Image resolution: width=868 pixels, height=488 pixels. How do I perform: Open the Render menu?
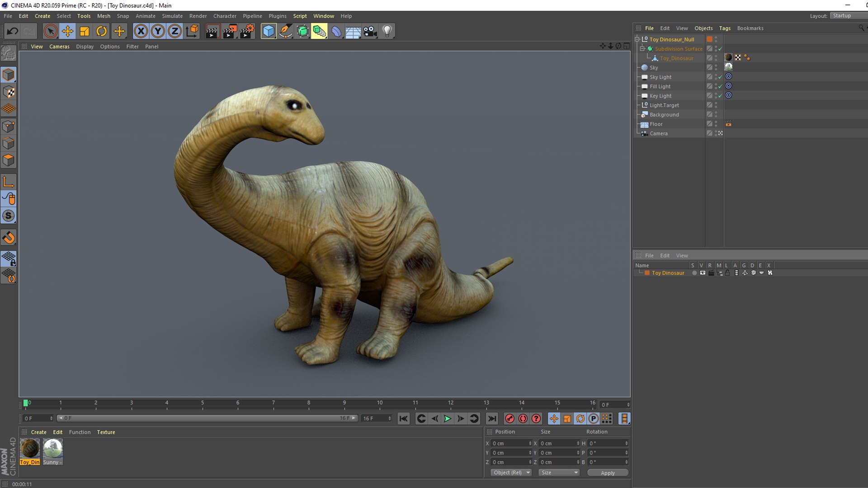click(x=198, y=16)
